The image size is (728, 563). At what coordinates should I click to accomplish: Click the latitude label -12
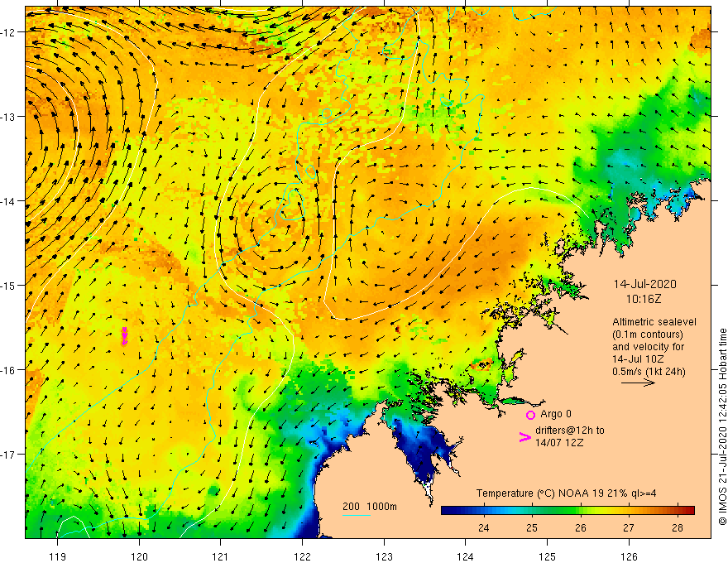click(x=9, y=32)
